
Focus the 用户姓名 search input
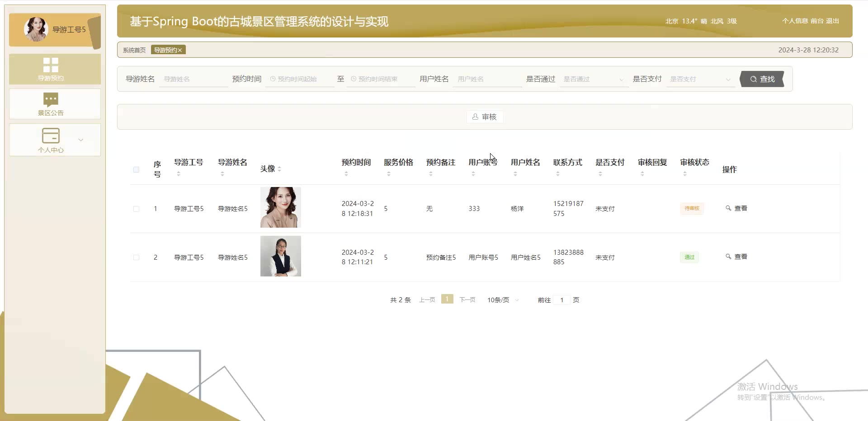[x=487, y=79]
